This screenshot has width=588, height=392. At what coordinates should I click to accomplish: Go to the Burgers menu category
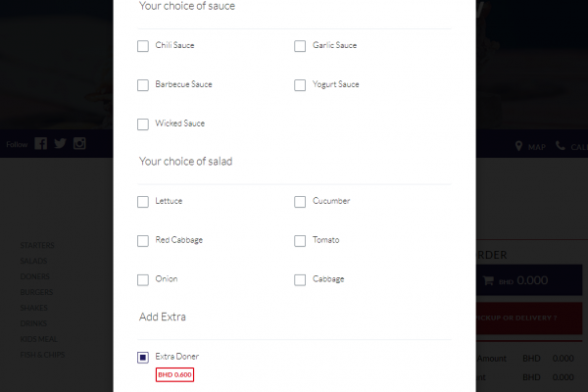(36, 292)
